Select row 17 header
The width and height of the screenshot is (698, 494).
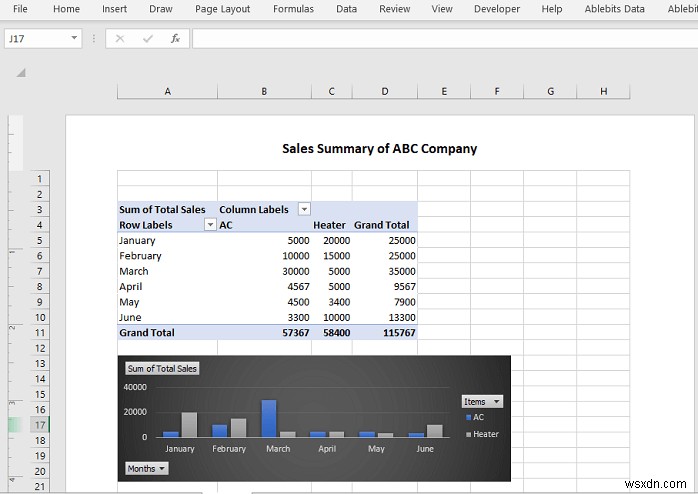pyautogui.click(x=40, y=425)
